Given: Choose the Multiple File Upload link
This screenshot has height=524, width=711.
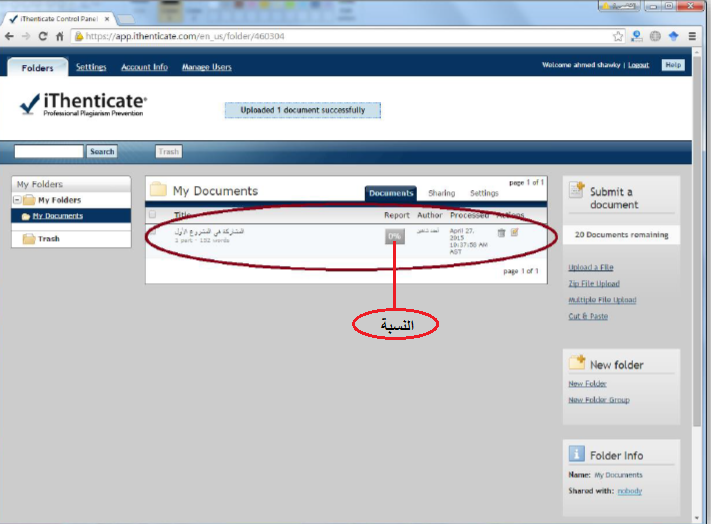Looking at the screenshot, I should 602,300.
